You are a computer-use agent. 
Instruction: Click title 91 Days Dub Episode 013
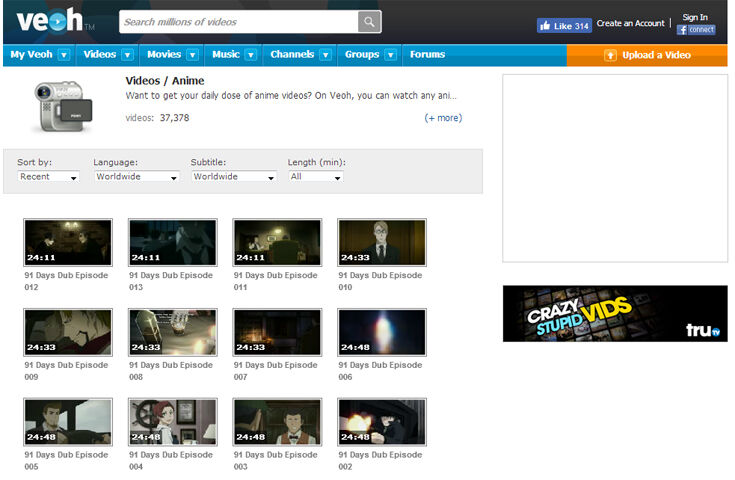coord(171,281)
